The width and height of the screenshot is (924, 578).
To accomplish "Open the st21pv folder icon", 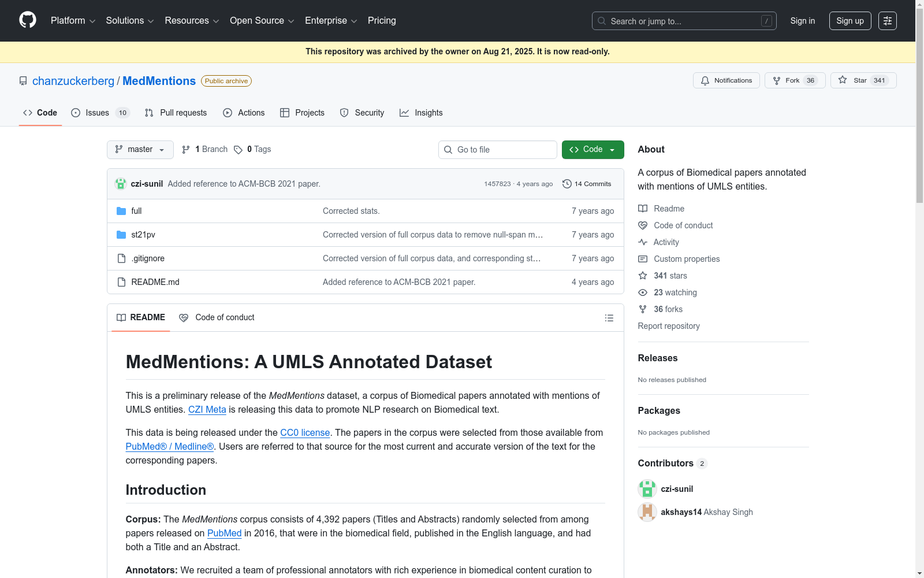I will [x=121, y=235].
